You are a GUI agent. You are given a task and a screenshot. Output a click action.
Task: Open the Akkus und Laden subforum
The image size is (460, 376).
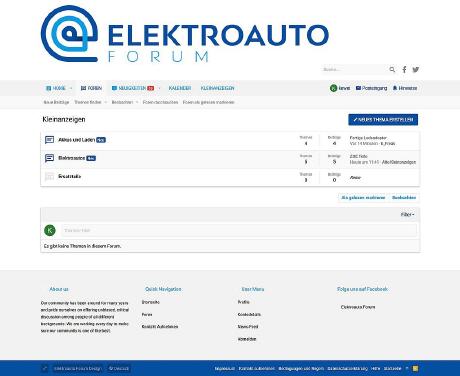76,140
